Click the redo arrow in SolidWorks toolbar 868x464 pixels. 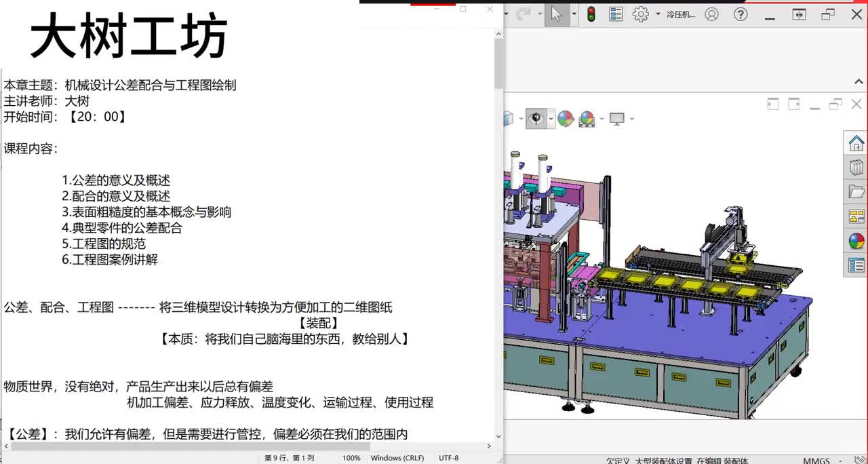point(524,14)
